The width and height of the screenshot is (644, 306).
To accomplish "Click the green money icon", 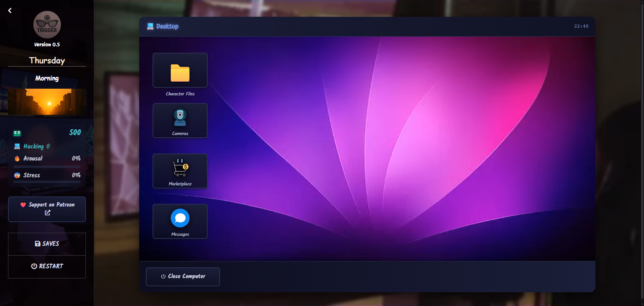I will pos(17,133).
